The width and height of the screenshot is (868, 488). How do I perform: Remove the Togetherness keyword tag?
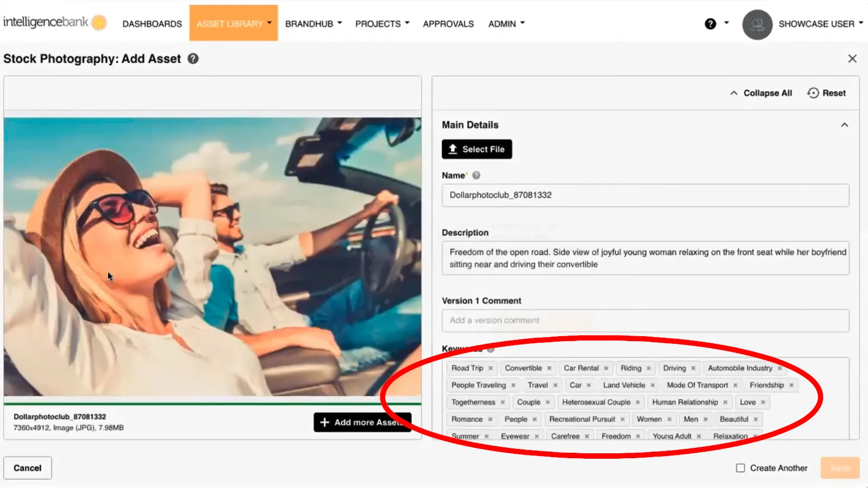coord(502,402)
